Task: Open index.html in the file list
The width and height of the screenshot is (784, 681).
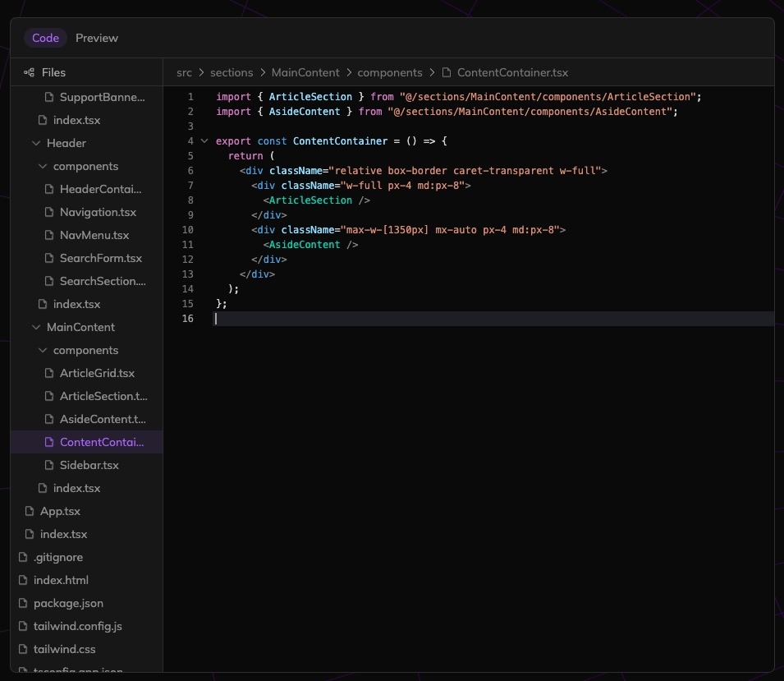Action: coord(61,580)
